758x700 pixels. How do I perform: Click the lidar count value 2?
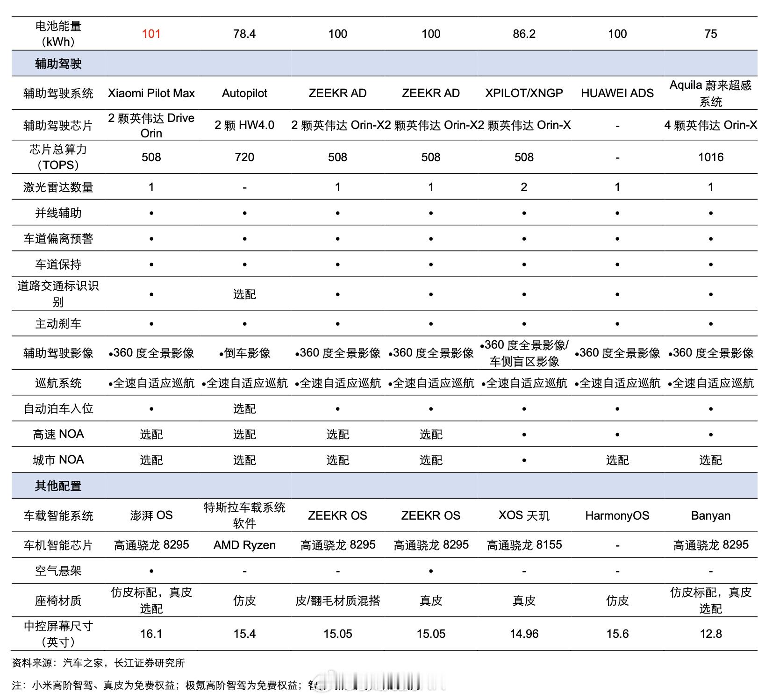pyautogui.click(x=524, y=187)
